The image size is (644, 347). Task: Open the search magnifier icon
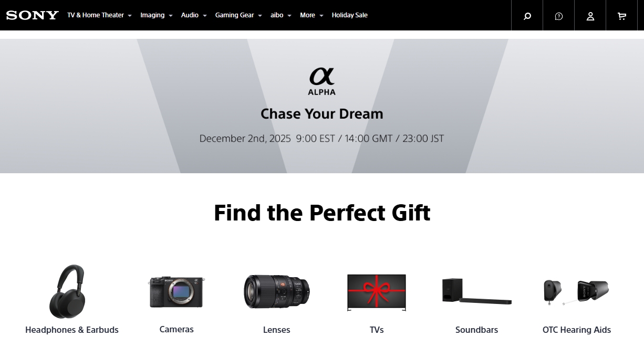(527, 16)
